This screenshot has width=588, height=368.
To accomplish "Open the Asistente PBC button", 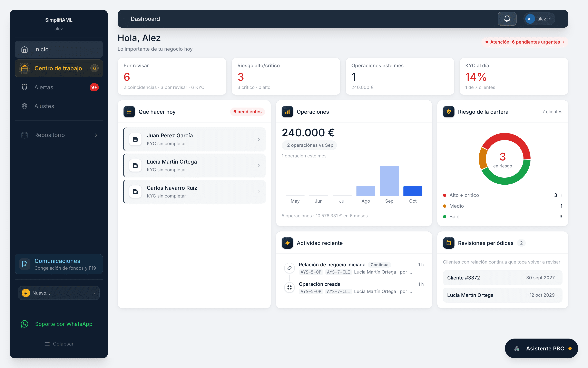I will coord(541,348).
